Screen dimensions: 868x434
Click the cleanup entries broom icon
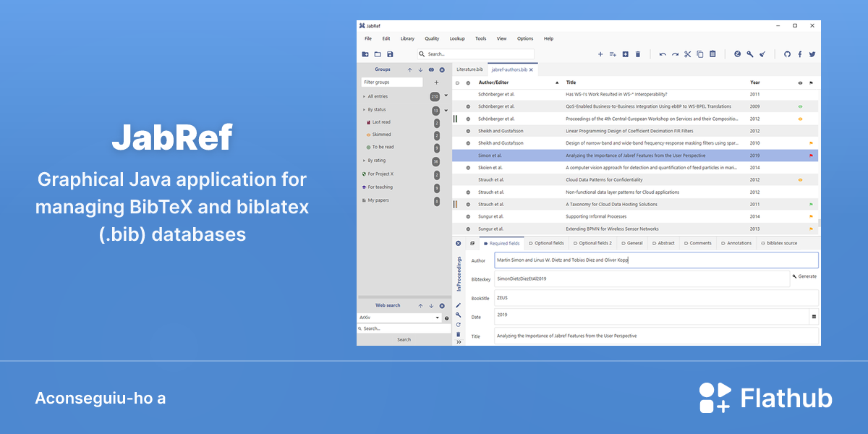point(762,54)
